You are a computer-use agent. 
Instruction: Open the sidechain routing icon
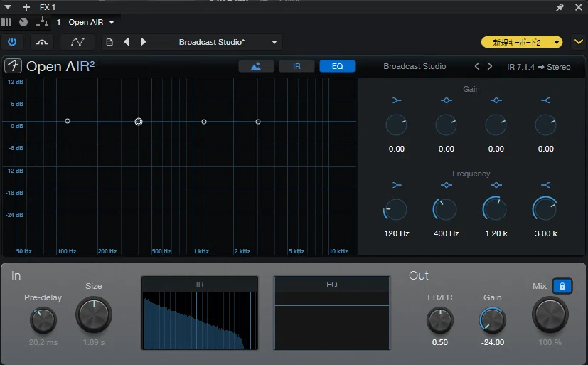click(x=42, y=42)
